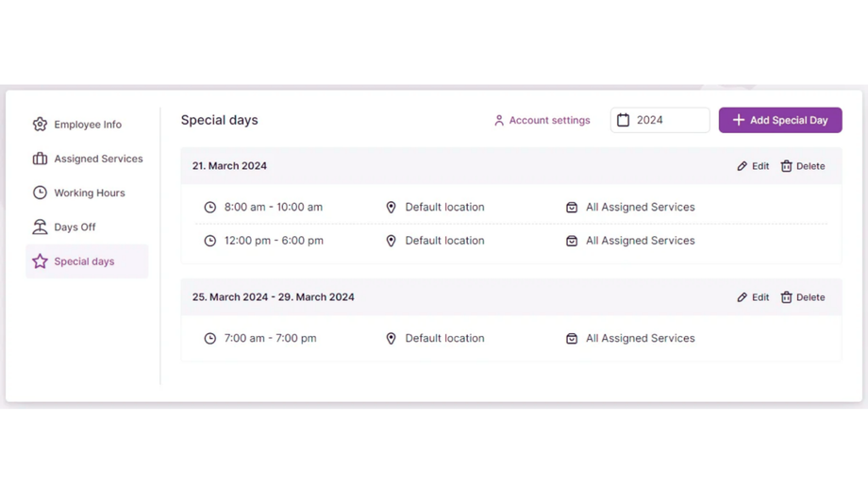Select the 8:00 am - 10:00 am time row
Viewport: 868px width, 488px height.
pyautogui.click(x=273, y=208)
